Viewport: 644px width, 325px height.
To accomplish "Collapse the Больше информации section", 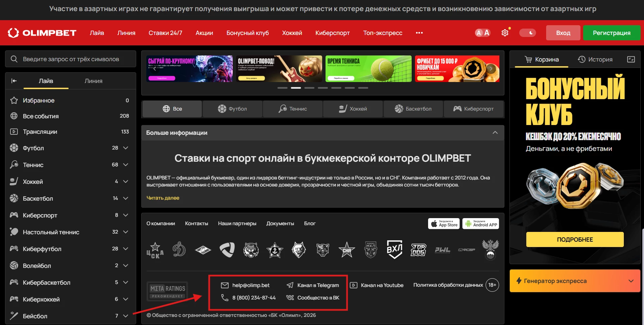I will pos(495,133).
